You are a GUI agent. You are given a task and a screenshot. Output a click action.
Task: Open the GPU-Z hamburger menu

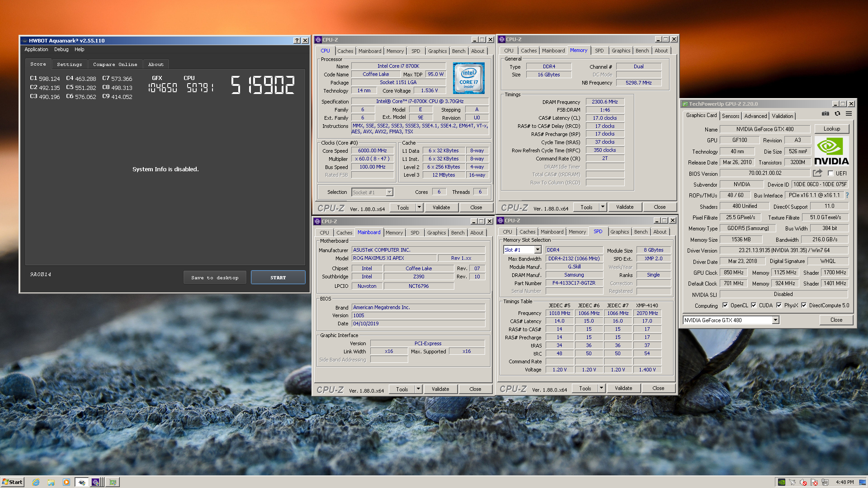849,114
